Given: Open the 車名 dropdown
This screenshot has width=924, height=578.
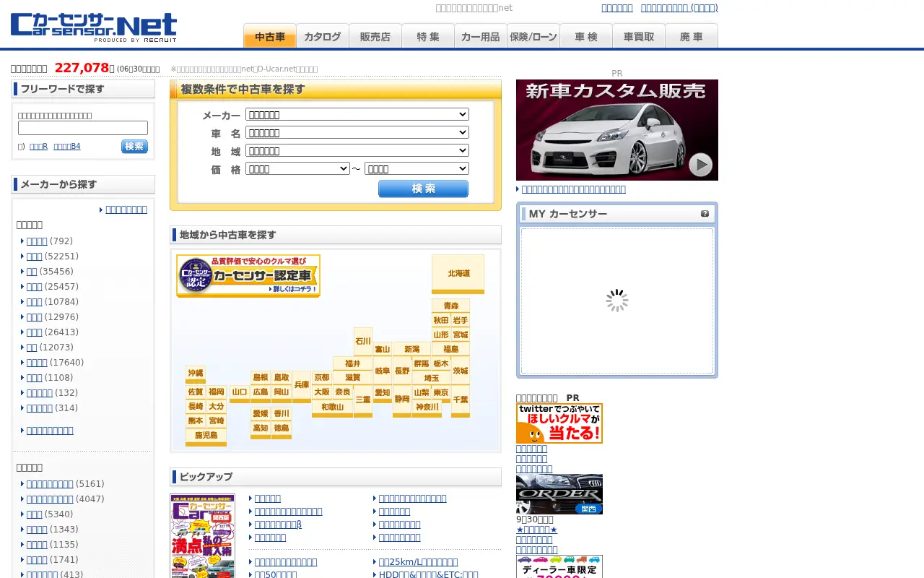Looking at the screenshot, I should 357,132.
